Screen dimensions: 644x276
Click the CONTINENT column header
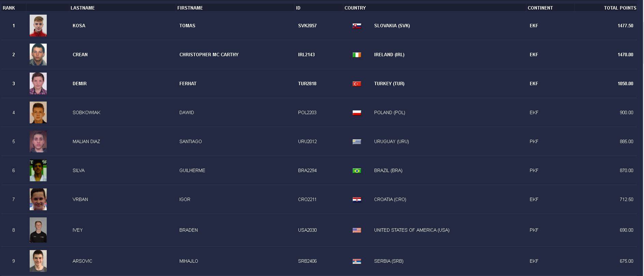click(x=540, y=8)
